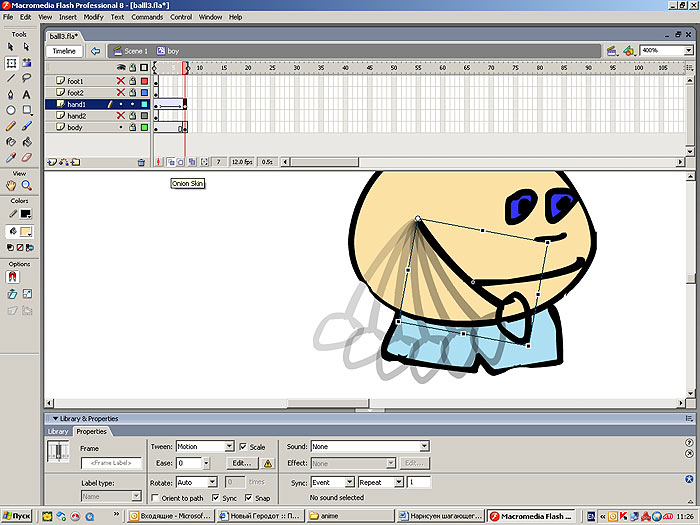Toggle the Scale checkbox
This screenshot has height=525, width=700.
point(243,446)
